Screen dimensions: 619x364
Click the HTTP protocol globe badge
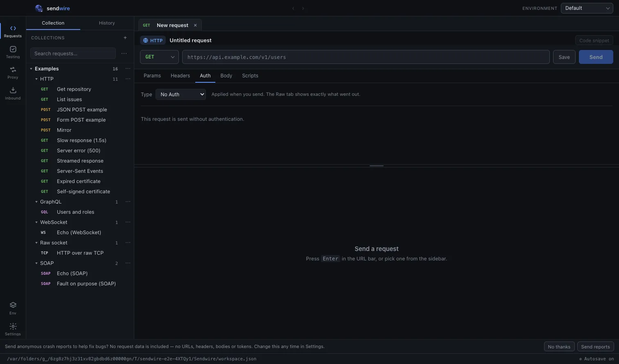(153, 41)
